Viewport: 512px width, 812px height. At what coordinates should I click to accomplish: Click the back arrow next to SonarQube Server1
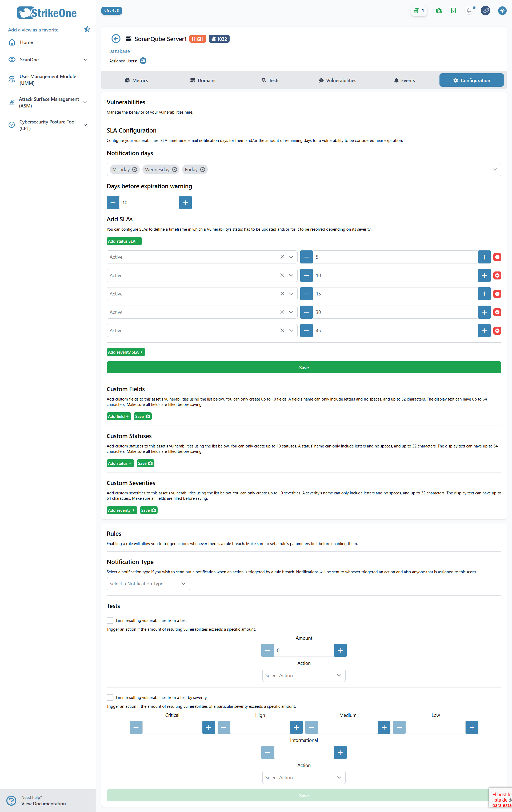tap(116, 39)
